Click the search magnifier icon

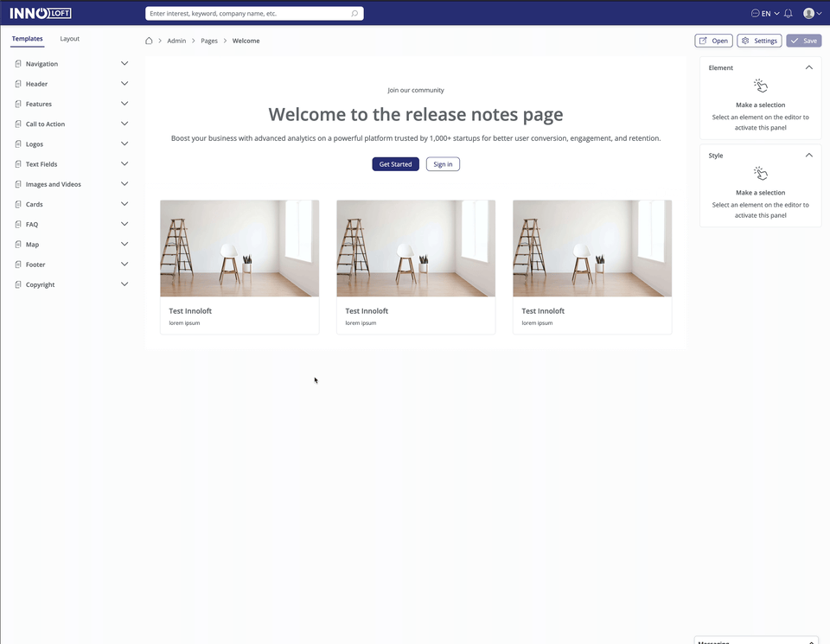click(354, 14)
